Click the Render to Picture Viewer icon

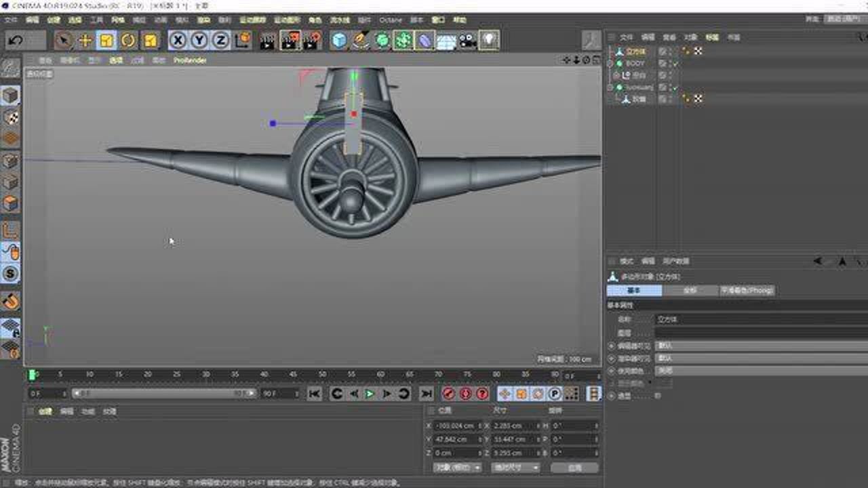coord(290,41)
